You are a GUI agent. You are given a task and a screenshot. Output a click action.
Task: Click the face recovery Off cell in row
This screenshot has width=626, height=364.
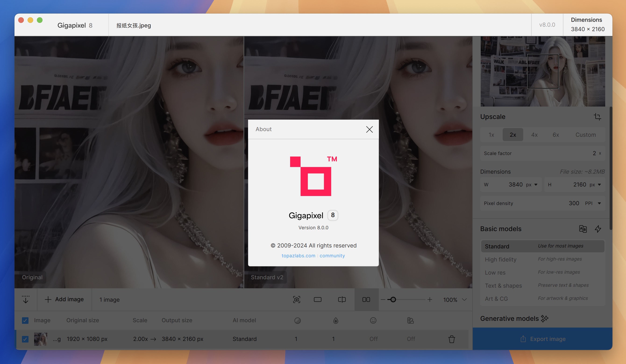373,339
